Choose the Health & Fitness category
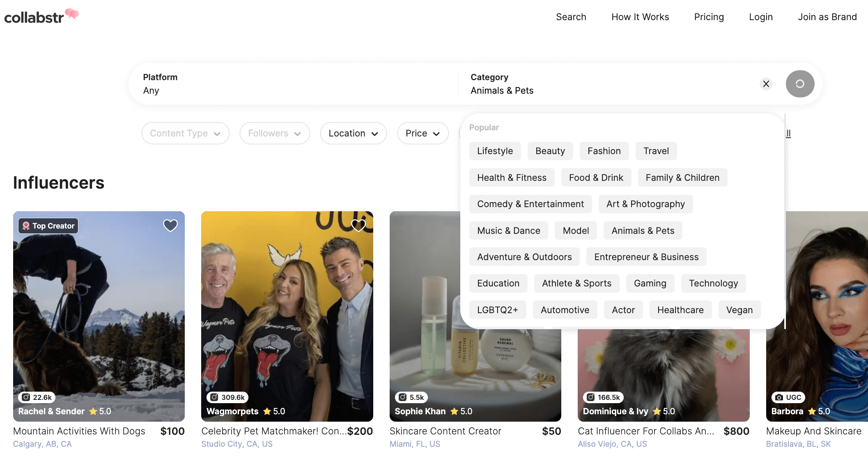The width and height of the screenshot is (868, 457). point(511,178)
